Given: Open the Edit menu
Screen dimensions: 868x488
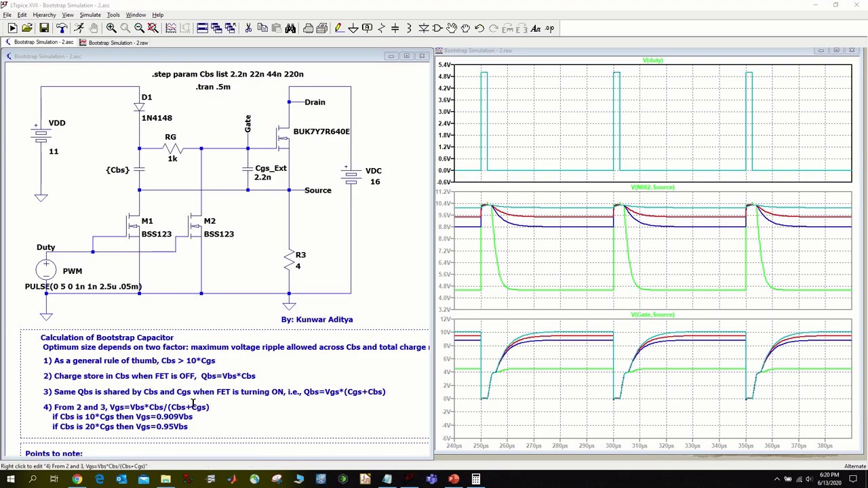Looking at the screenshot, I should [x=22, y=15].
